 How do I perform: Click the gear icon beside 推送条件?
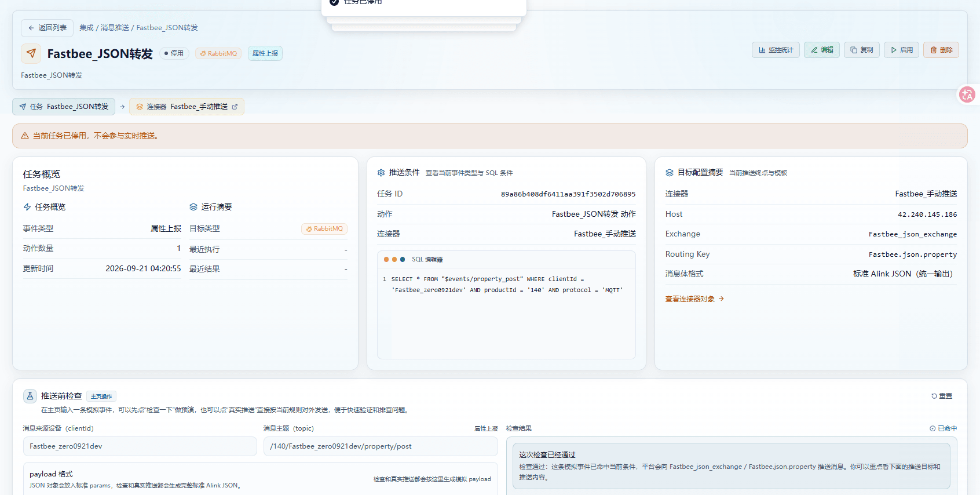tap(381, 173)
